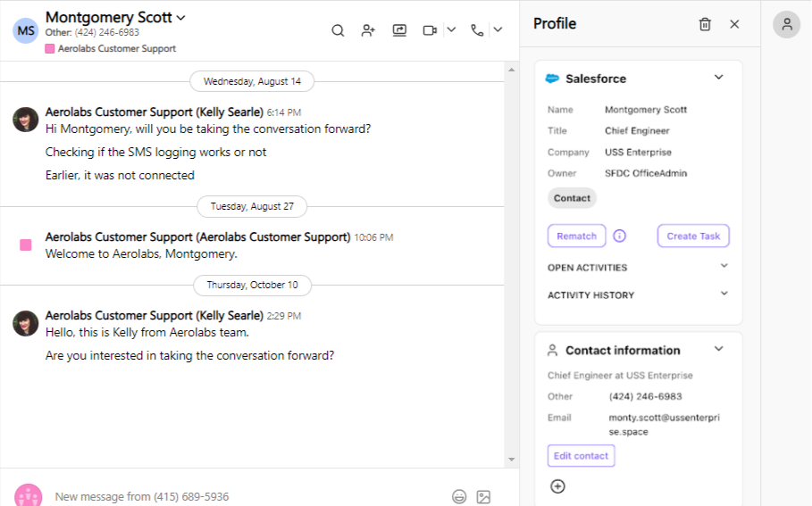Viewport: 812px width, 506px height.
Task: Click the Tuesday, August 27 date divider
Action: (x=252, y=206)
